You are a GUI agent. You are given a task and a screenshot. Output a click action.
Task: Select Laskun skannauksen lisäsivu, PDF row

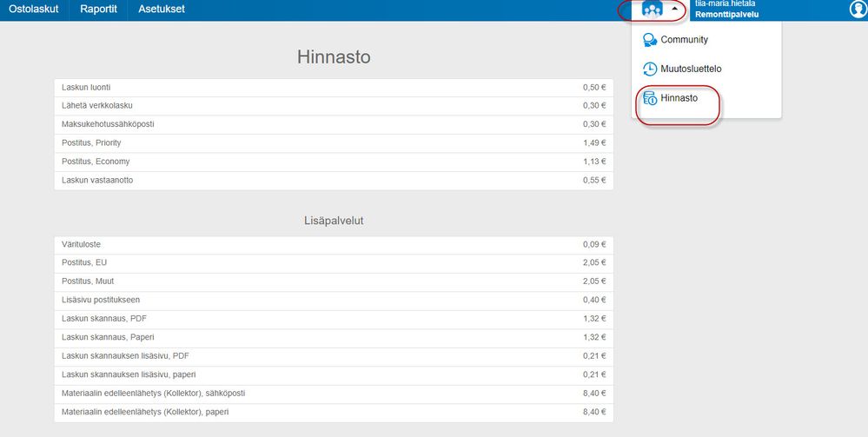pyautogui.click(x=334, y=356)
